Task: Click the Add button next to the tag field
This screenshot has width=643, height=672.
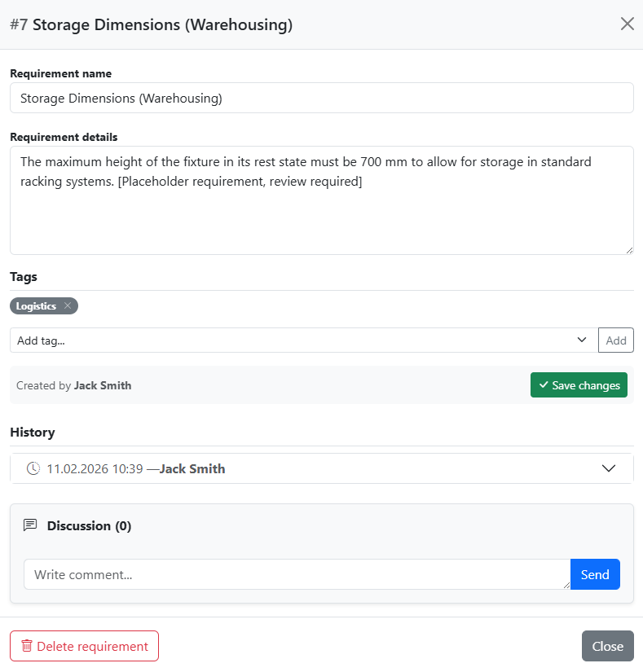Action: [616, 340]
